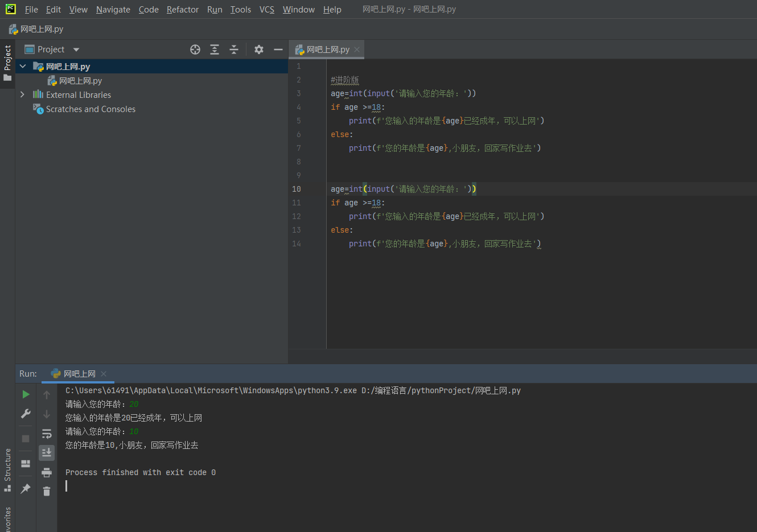Click Select Opened File target icon
Viewport: 757px width, 532px height.
(195, 50)
